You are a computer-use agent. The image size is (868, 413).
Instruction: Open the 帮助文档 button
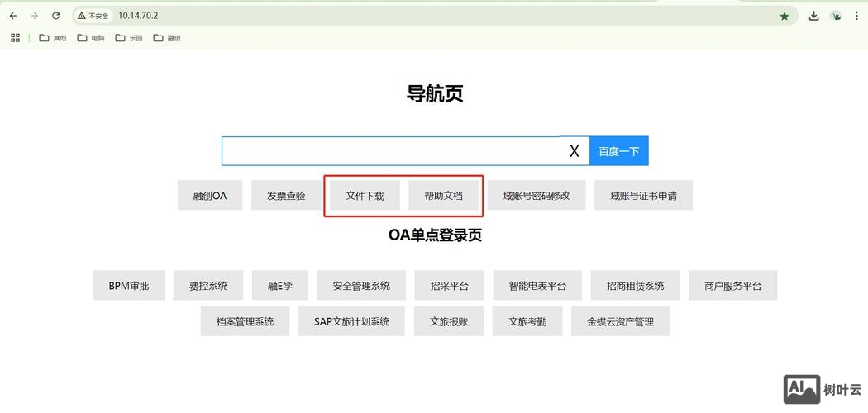443,195
